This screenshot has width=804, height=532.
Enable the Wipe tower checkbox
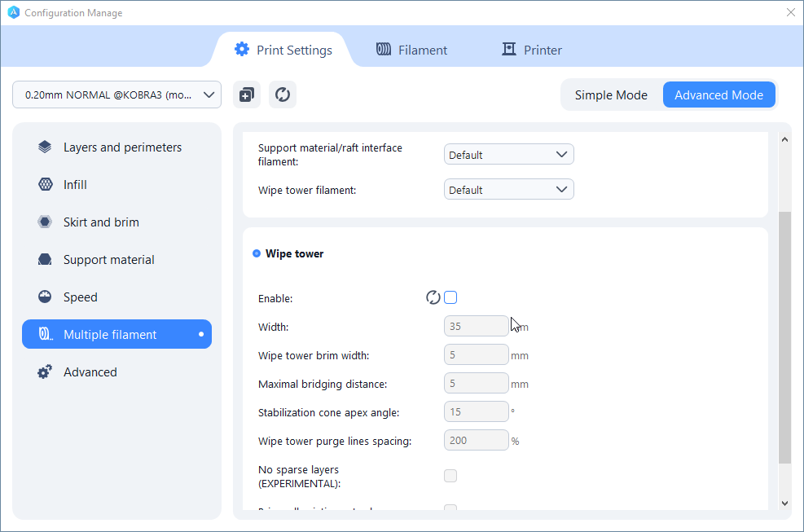[450, 297]
